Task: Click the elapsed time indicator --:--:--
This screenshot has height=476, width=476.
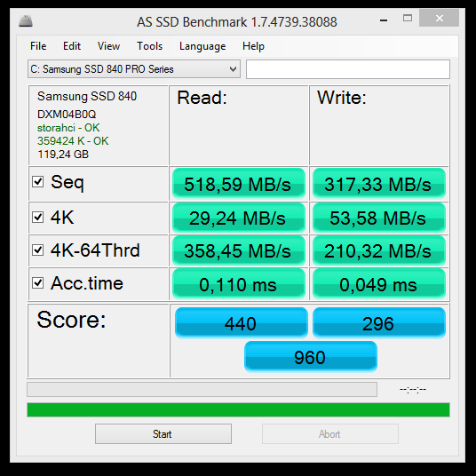Action: 413,390
